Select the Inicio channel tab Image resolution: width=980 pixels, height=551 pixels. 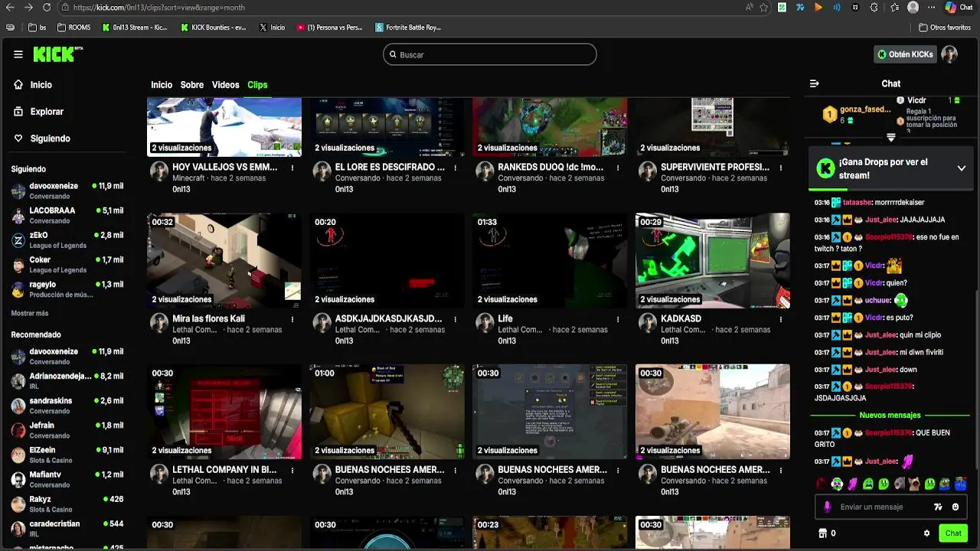click(x=162, y=85)
